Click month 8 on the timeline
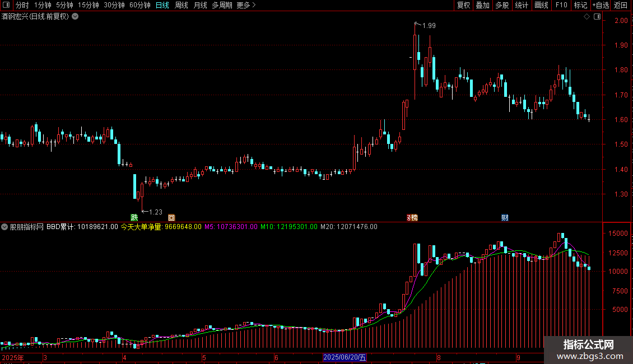 click(x=439, y=357)
